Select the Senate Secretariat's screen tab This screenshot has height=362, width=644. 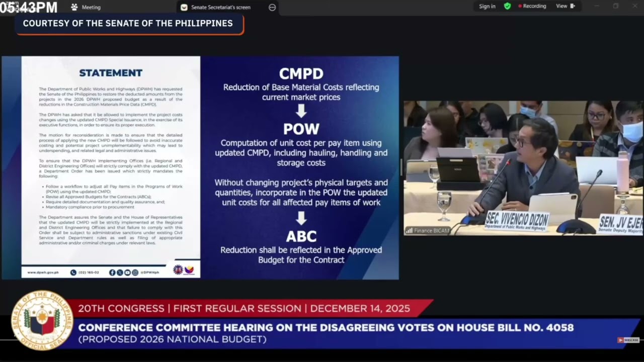click(220, 7)
